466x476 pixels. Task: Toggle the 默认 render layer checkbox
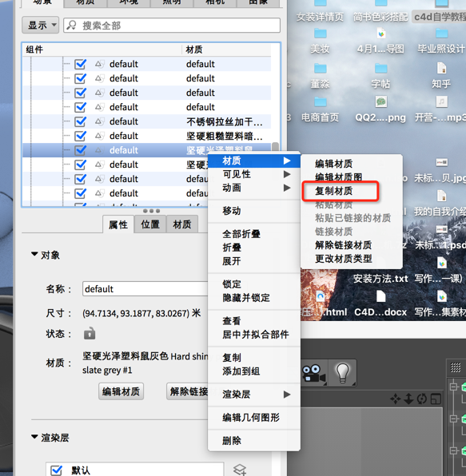(x=57, y=470)
